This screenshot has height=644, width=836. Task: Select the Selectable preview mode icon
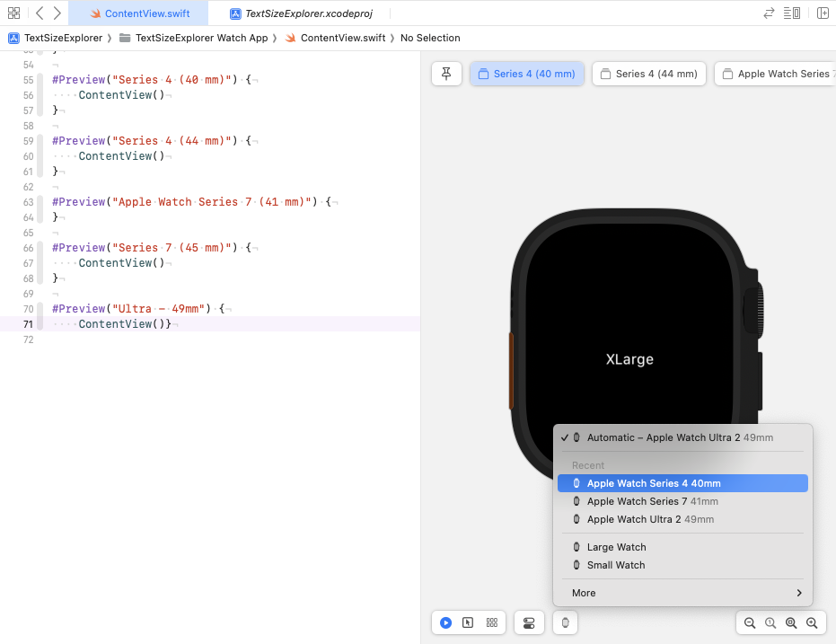(x=468, y=622)
